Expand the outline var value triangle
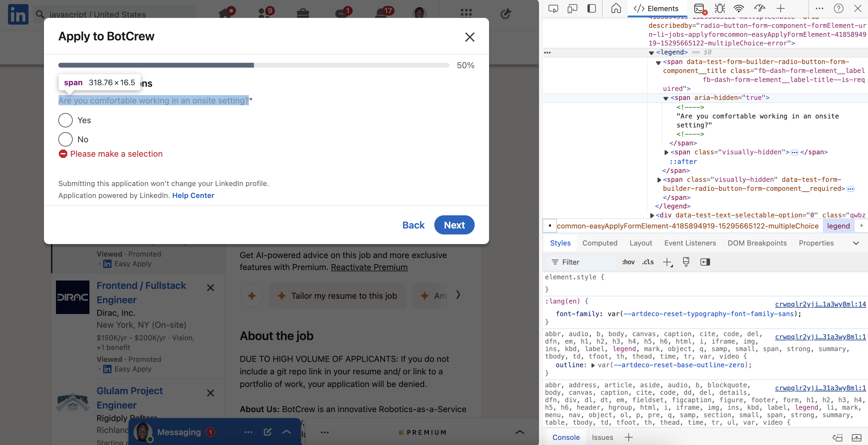Viewport: 868px width, 445px height. tap(593, 365)
